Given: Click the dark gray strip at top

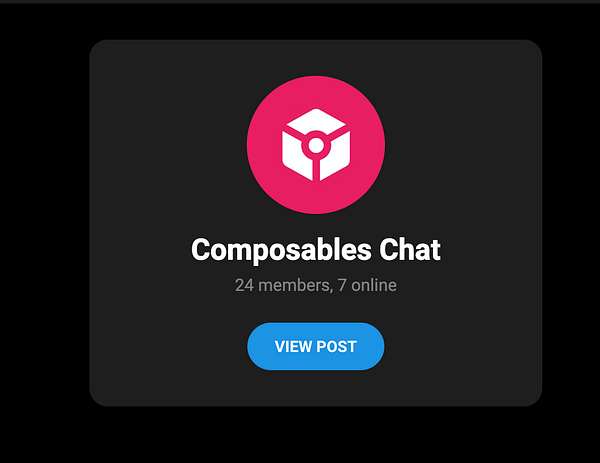Looking at the screenshot, I should coord(300,2).
